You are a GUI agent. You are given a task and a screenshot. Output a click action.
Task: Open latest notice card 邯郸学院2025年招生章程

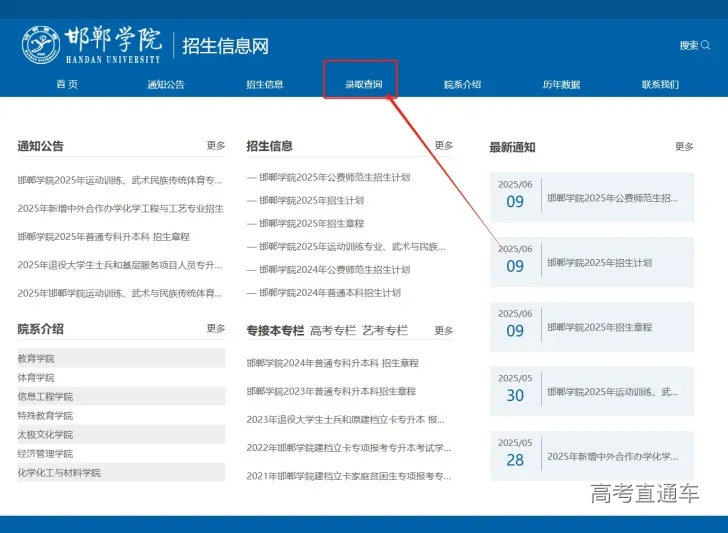[592, 326]
